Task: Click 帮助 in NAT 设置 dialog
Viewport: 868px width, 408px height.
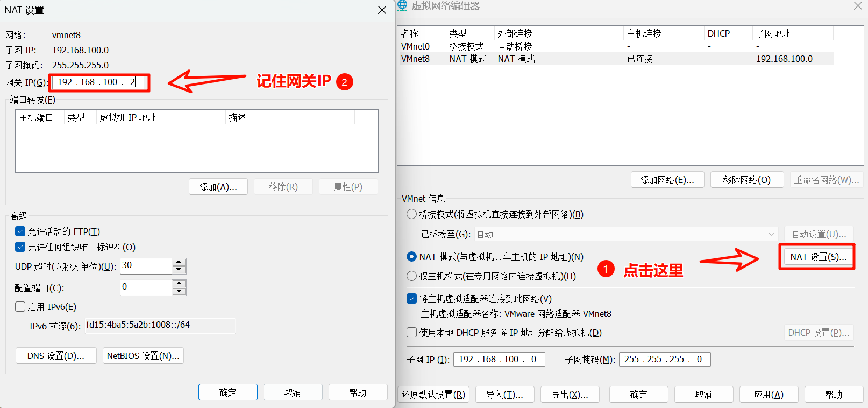Action: pos(358,392)
